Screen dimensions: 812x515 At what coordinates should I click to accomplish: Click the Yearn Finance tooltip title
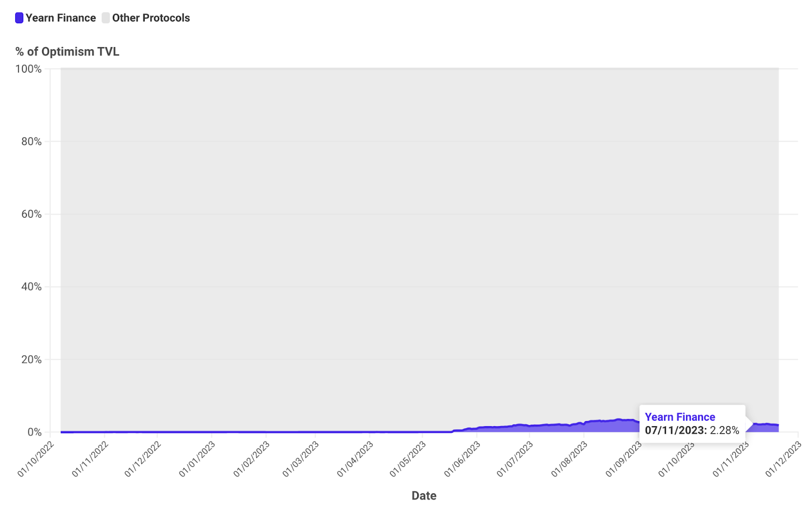click(680, 417)
